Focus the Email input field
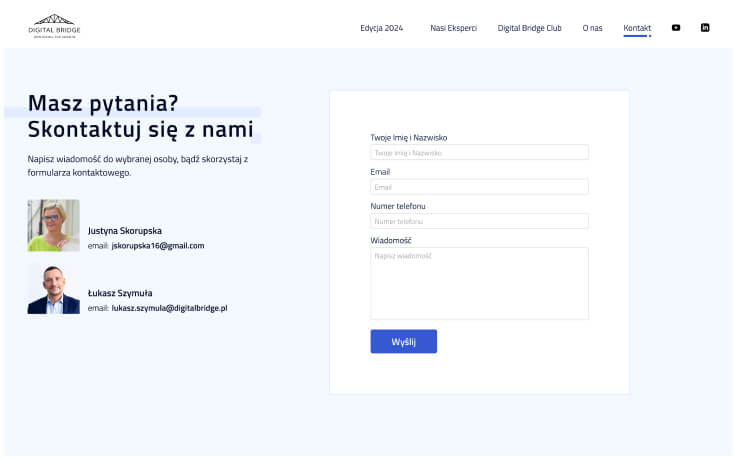Image resolution: width=737 pixels, height=460 pixels. (479, 187)
